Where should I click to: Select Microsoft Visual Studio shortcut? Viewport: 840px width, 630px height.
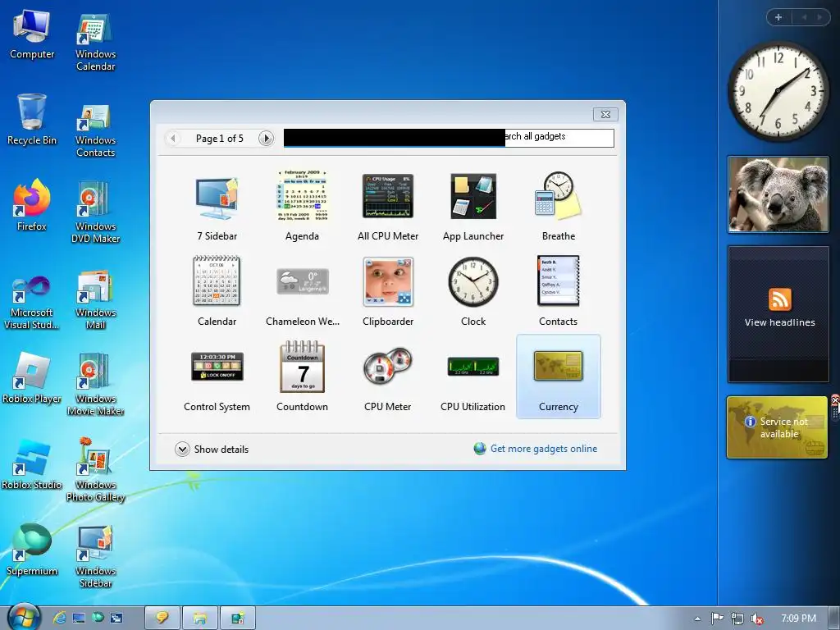click(x=32, y=304)
